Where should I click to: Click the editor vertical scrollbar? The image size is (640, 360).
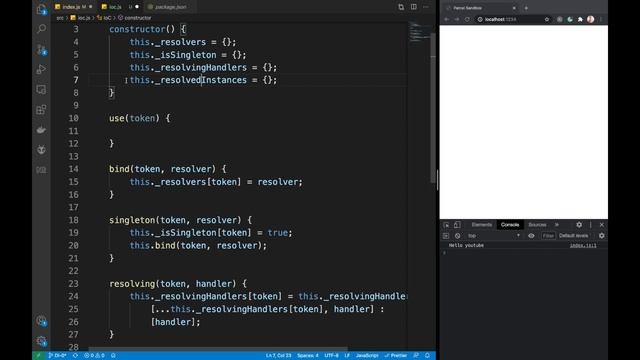coord(433,107)
